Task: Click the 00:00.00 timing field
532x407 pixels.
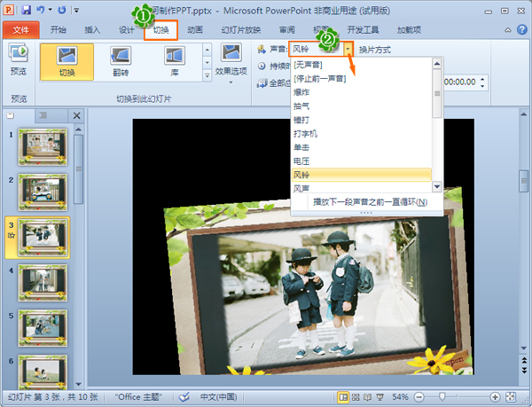Action: [460, 82]
